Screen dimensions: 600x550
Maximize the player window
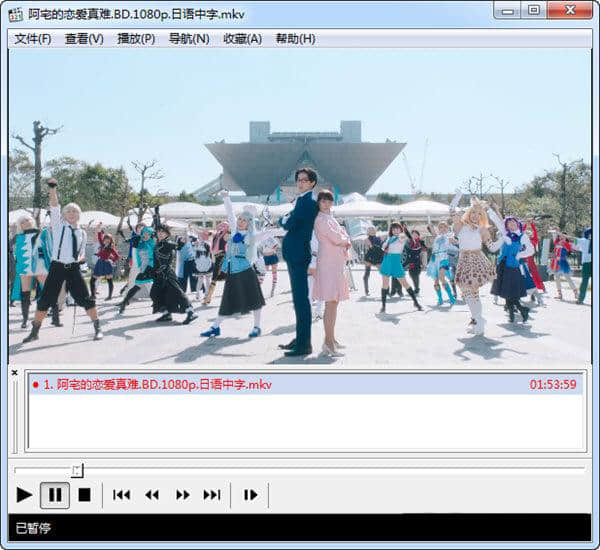tap(534, 10)
